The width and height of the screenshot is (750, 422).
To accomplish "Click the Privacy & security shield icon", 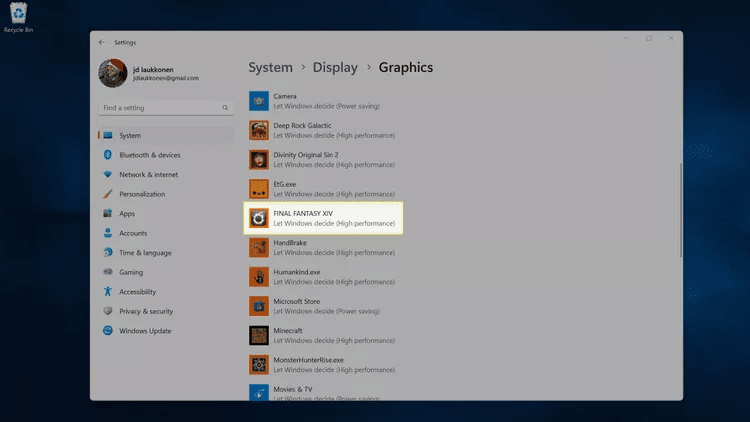I will [x=108, y=311].
